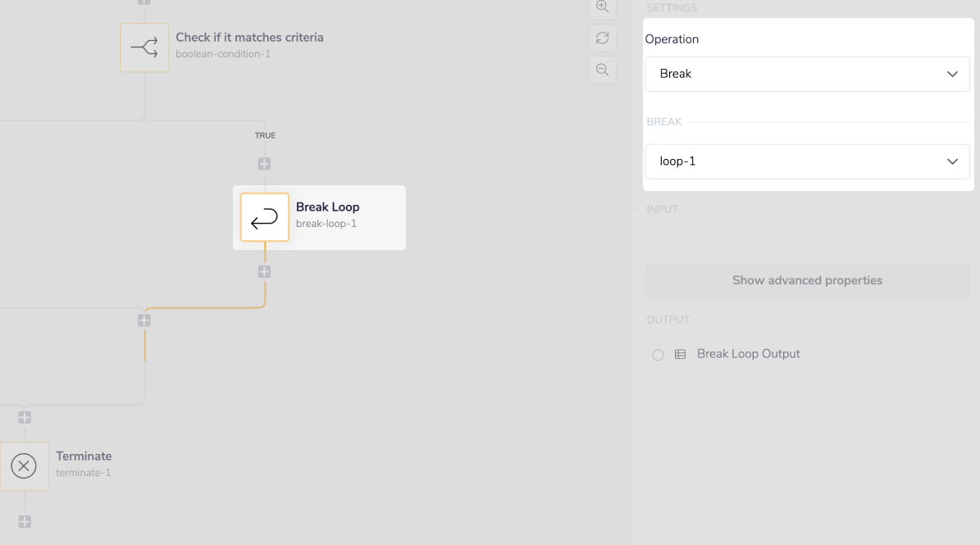Viewport: 980px width, 545px height.
Task: Open the Operation dropdown showing Break
Action: pos(807,74)
